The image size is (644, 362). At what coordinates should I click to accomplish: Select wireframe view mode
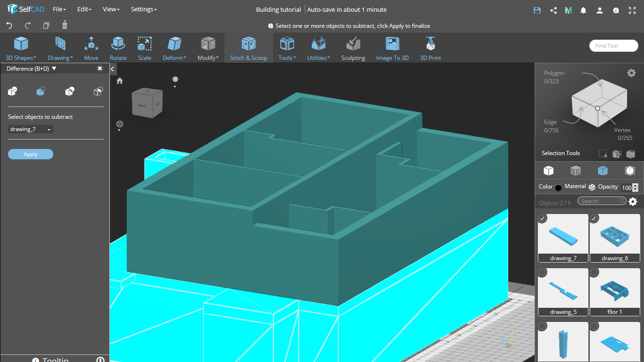click(576, 170)
